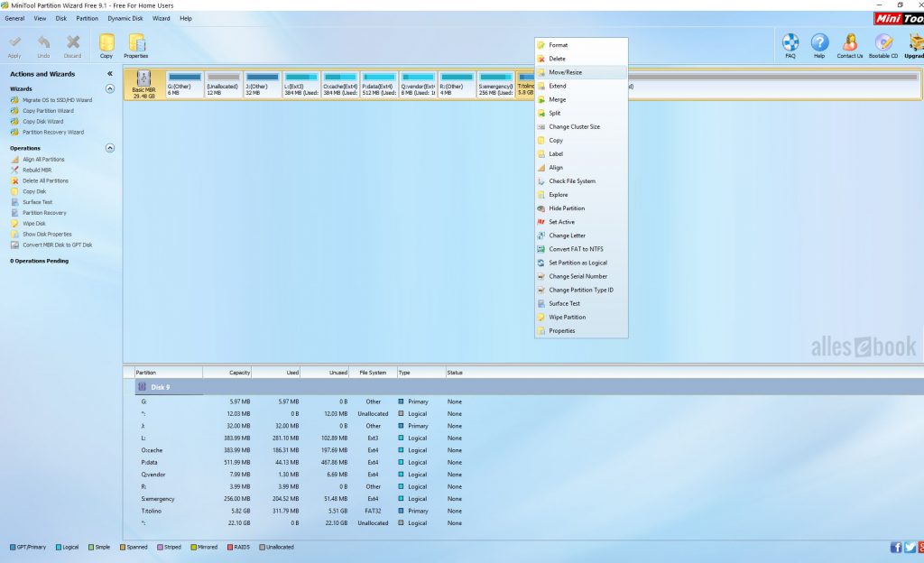Open the Facebook icon at bottom right

[x=896, y=547]
